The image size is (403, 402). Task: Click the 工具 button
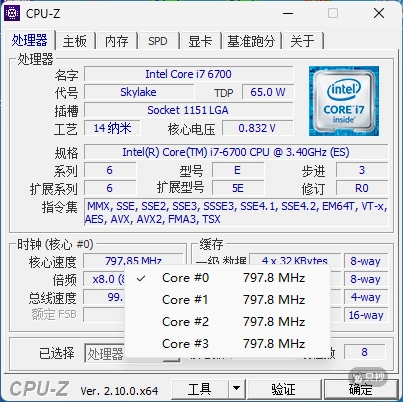(200, 388)
